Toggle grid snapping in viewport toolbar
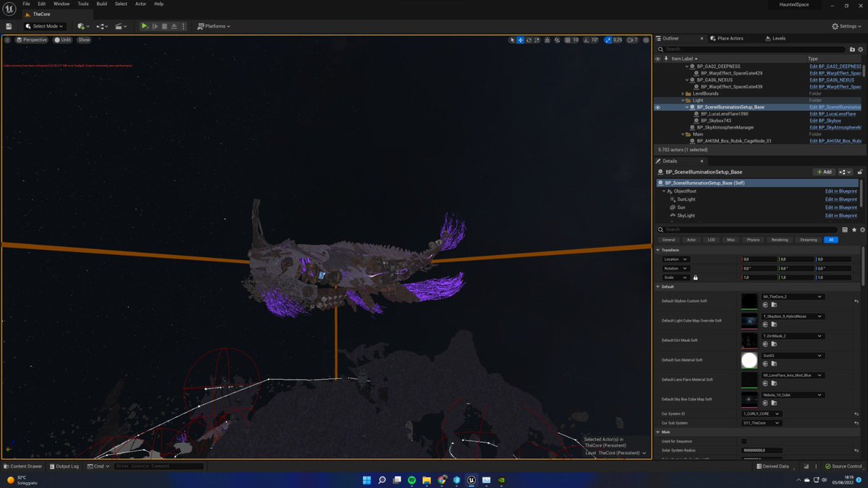868x488 pixels. (x=568, y=40)
